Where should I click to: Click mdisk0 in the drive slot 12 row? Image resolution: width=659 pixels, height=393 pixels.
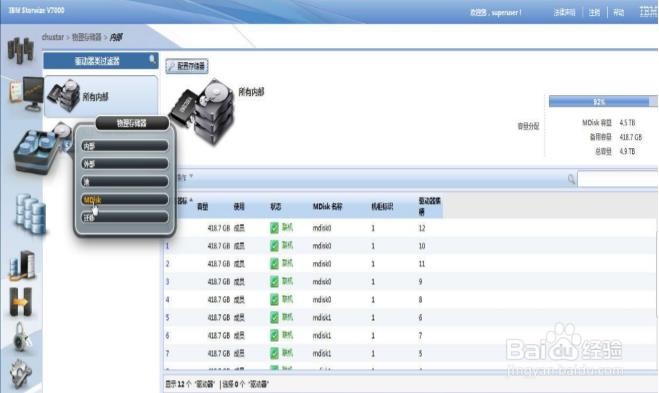point(322,228)
